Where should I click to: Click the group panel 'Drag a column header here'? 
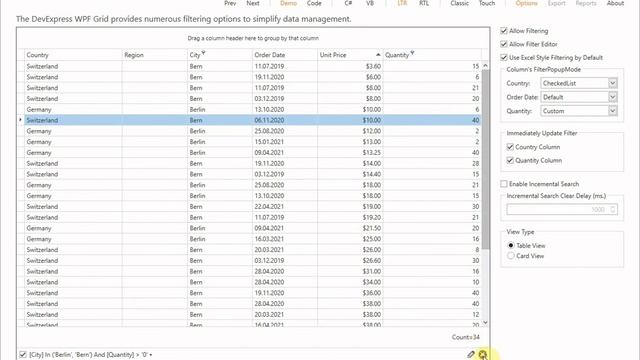pyautogui.click(x=253, y=38)
